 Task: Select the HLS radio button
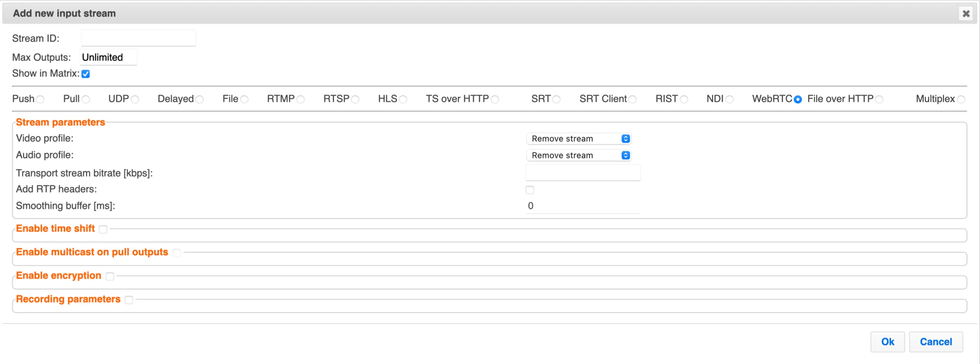(403, 99)
